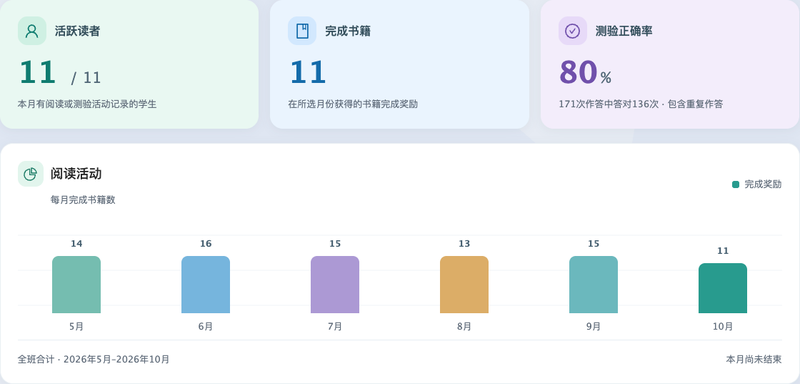The image size is (800, 384).
Task: Click the 活跃读者 person icon
Action: pos(32,31)
